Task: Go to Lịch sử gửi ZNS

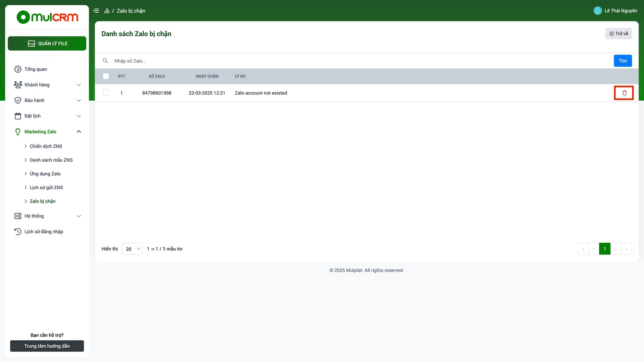Action: click(46, 187)
